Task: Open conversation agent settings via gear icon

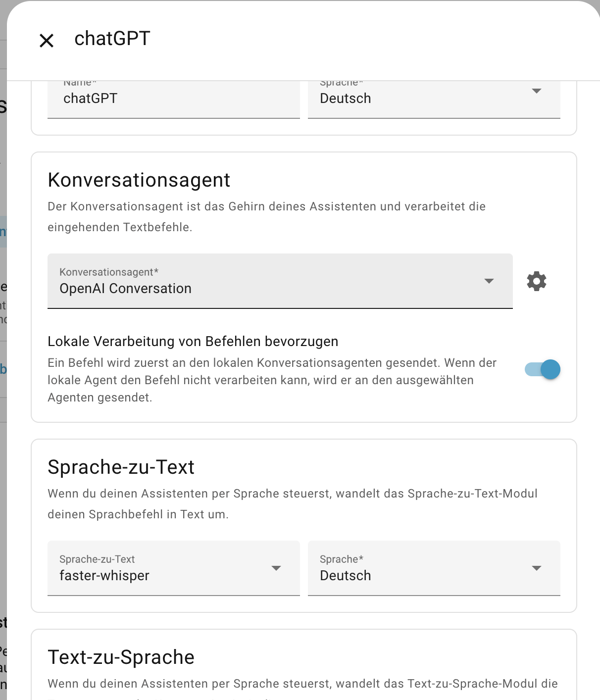Action: (x=536, y=281)
